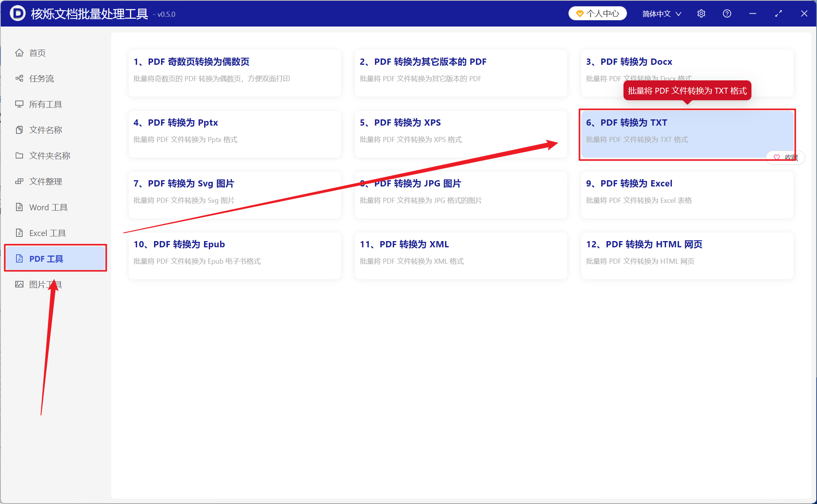817x504 pixels.
Task: Go to 首页 in the sidebar
Action: pyautogui.click(x=55, y=53)
